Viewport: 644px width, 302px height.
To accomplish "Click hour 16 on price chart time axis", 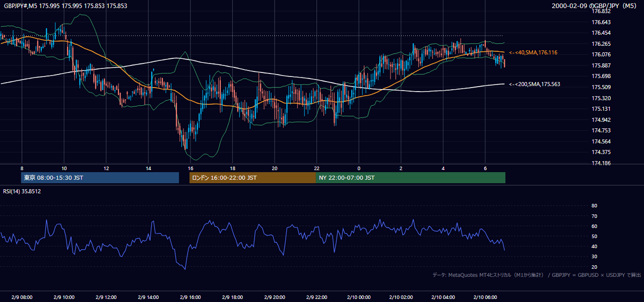I will (x=190, y=168).
